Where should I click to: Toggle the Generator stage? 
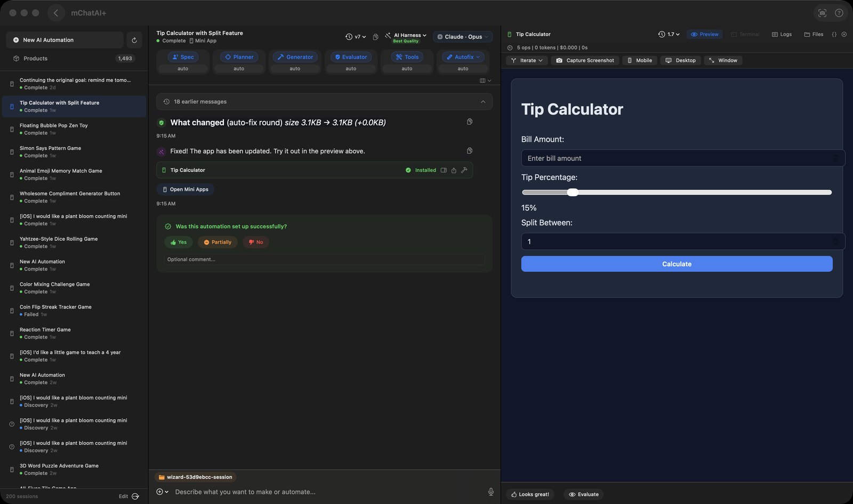pyautogui.click(x=295, y=57)
